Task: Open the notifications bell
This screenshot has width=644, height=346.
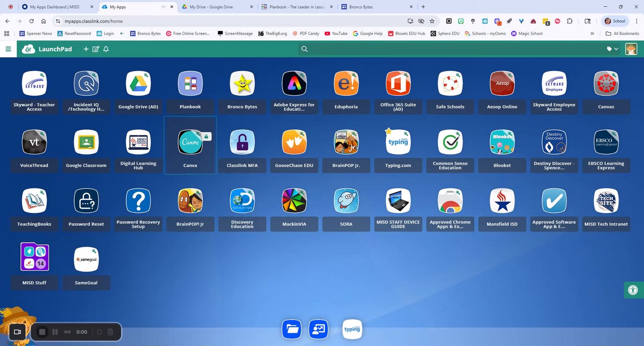Action: click(x=106, y=49)
